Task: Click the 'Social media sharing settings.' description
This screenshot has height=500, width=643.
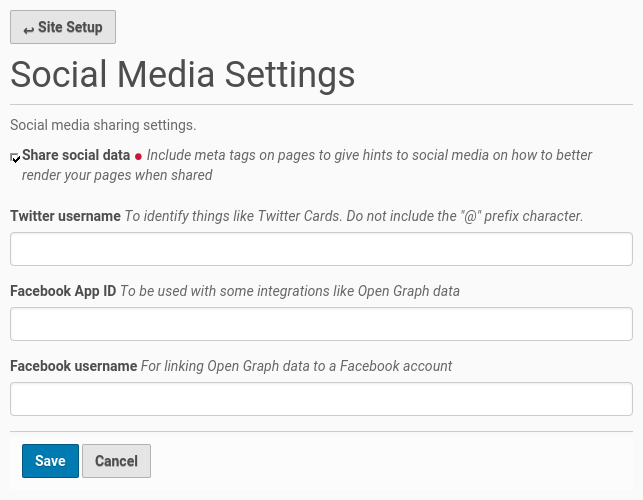Action: [x=103, y=125]
